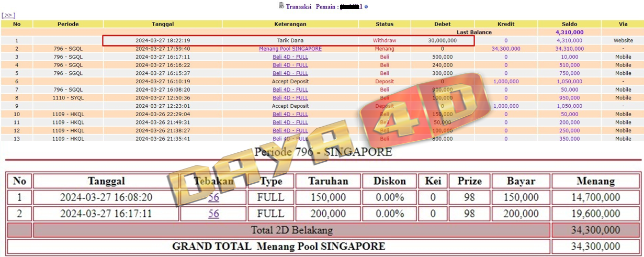Click Tebakan 56 link in second prize row
Viewport: 644px width, 257px height.
coord(213,214)
